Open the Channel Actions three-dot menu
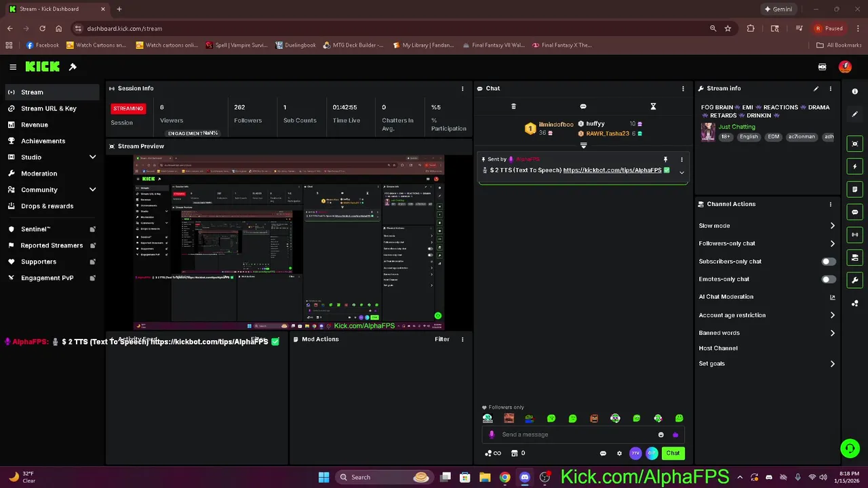868x488 pixels. click(x=830, y=204)
